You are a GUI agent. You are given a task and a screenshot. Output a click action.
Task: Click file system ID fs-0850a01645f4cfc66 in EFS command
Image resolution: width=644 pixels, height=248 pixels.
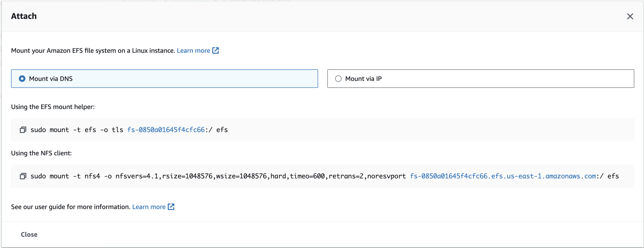tap(166, 130)
